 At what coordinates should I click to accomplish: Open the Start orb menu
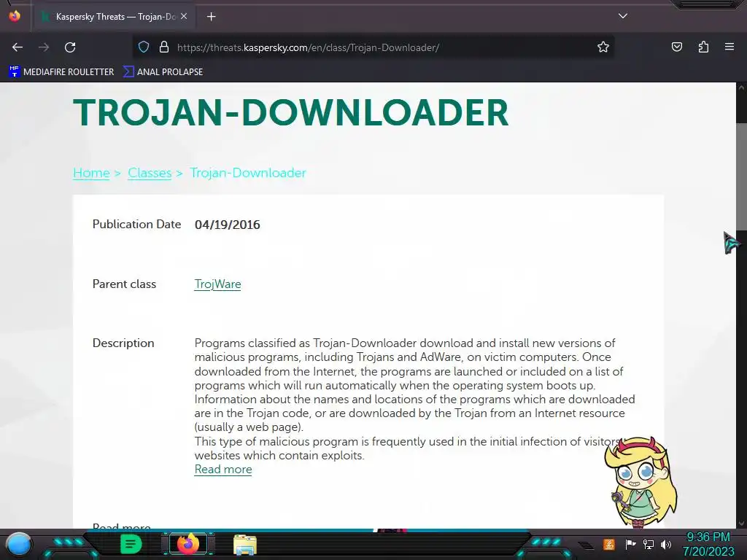pyautogui.click(x=19, y=544)
